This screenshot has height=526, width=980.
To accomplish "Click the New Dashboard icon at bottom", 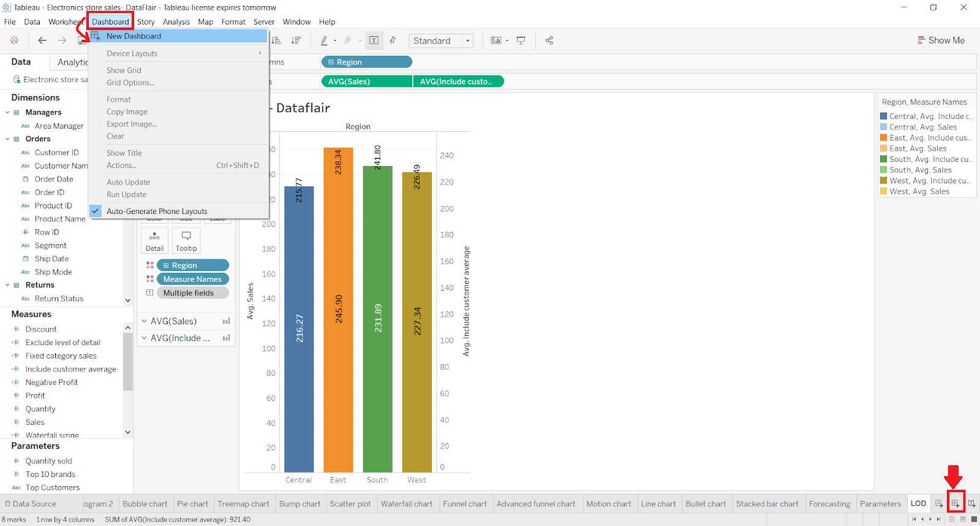I will pyautogui.click(x=955, y=504).
